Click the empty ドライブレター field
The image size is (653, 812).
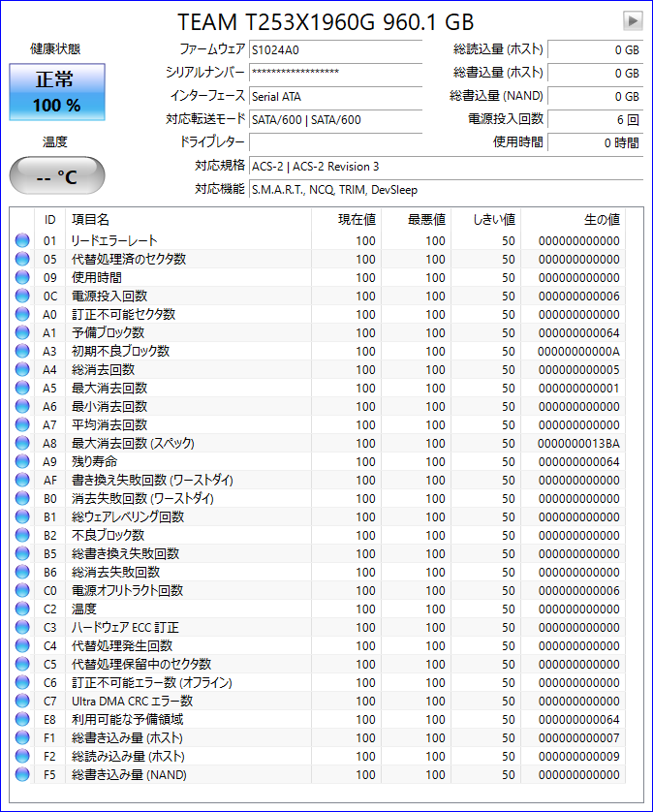pos(335,142)
